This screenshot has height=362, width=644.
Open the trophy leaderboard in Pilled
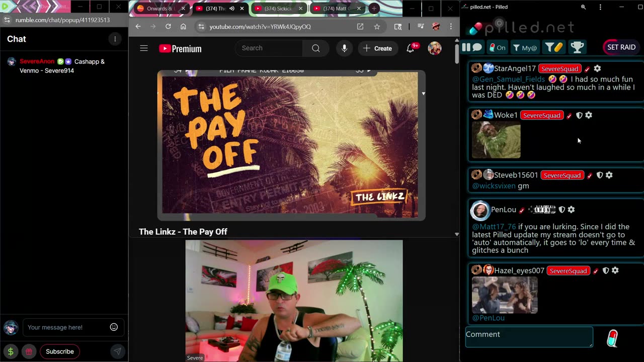(577, 47)
